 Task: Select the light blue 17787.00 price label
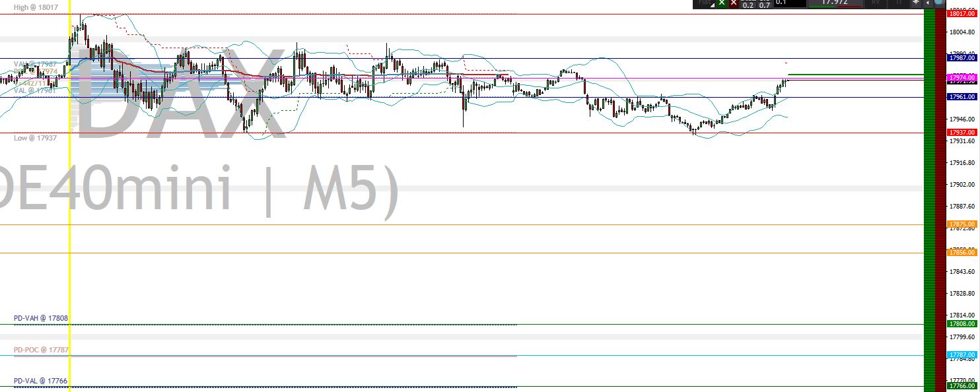pyautogui.click(x=962, y=355)
